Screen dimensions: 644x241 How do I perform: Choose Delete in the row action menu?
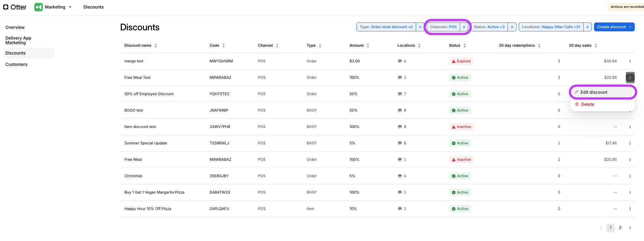[587, 104]
